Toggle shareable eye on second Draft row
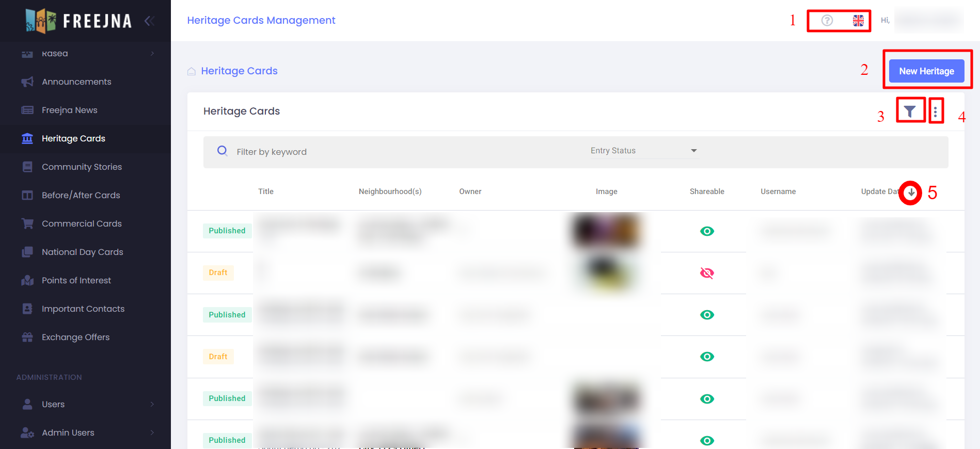The image size is (980, 449). (x=707, y=357)
